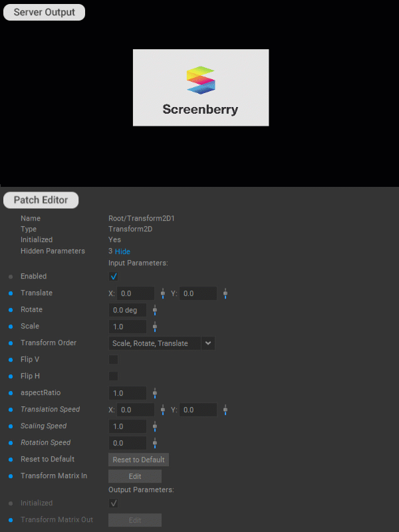Click the Transform2D type value
The width and height of the screenshot is (399, 532).
click(130, 229)
